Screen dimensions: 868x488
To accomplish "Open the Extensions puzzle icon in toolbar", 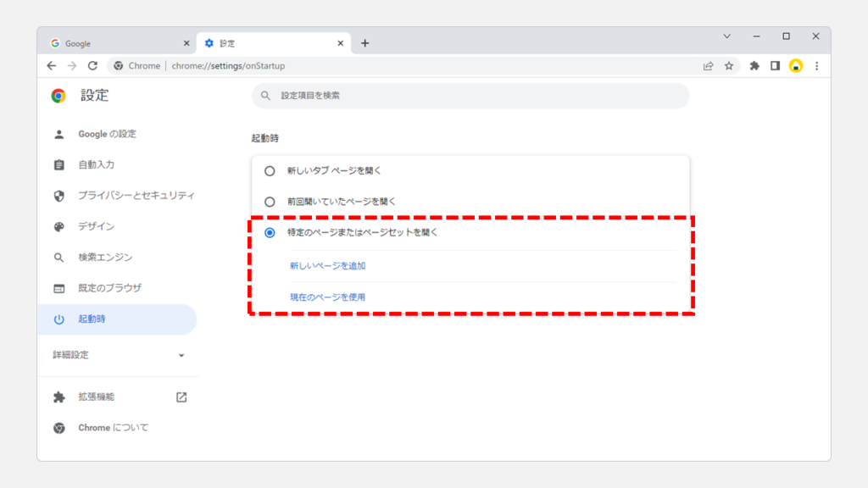I will tap(754, 65).
